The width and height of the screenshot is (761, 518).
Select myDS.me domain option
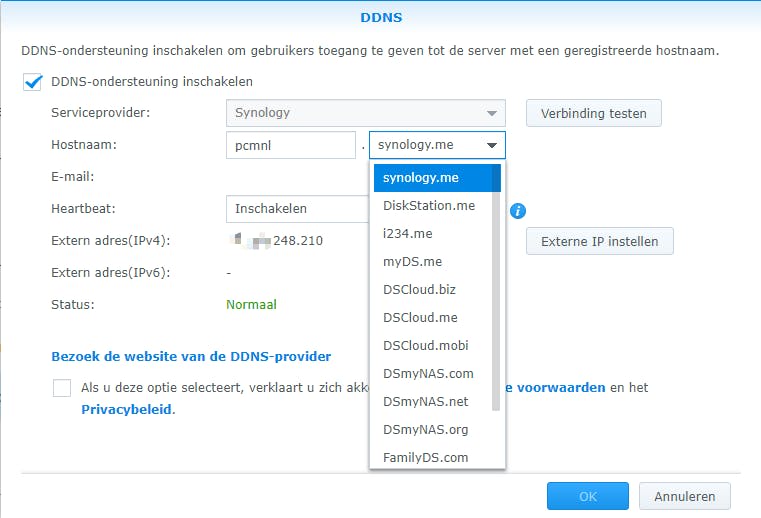click(x=410, y=262)
